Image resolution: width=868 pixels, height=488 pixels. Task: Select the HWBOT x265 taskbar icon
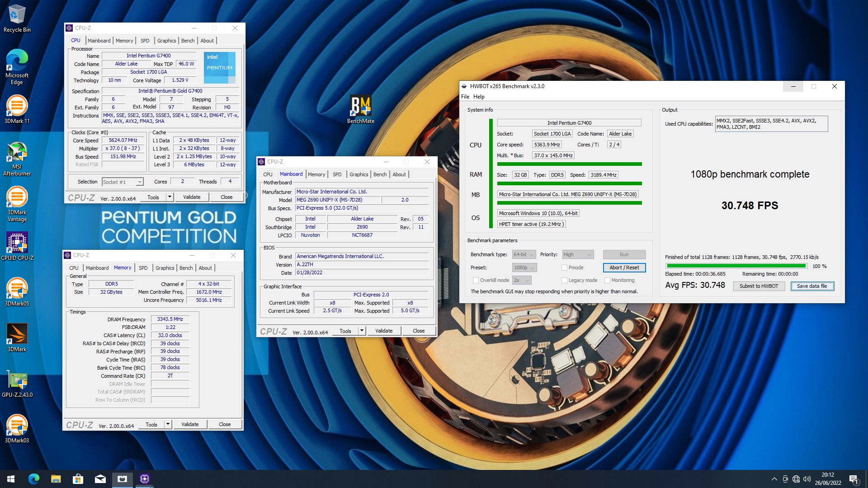point(122,479)
